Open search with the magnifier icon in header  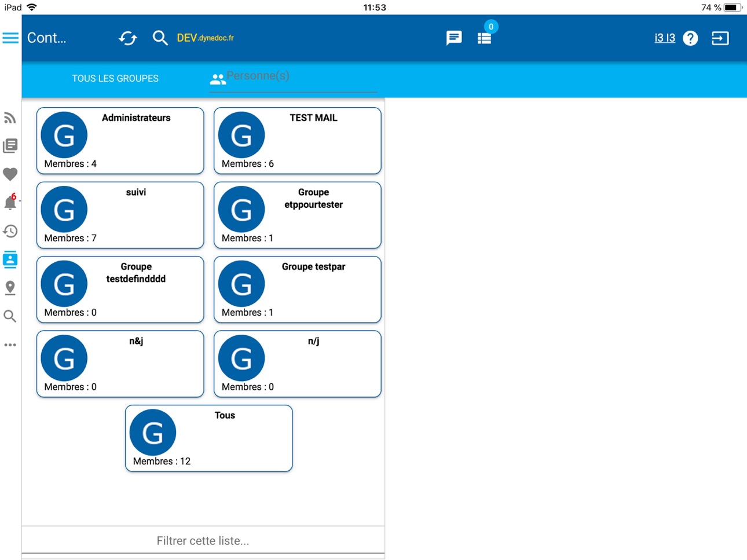[x=160, y=38]
